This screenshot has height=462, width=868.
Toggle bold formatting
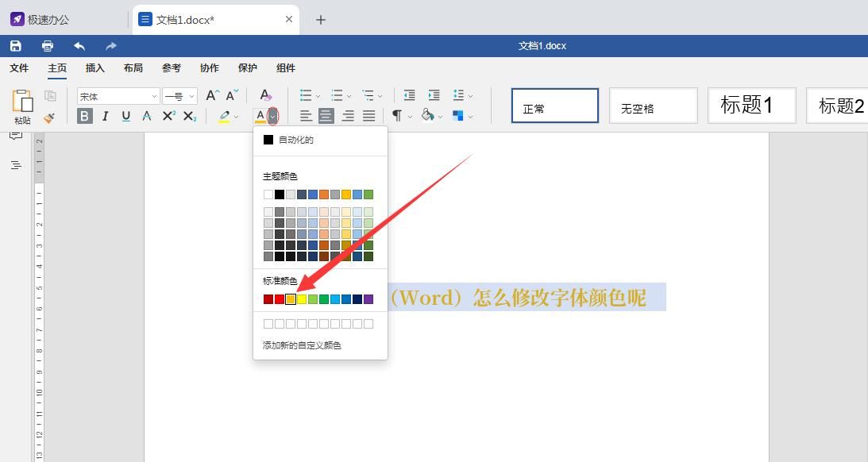[x=83, y=116]
